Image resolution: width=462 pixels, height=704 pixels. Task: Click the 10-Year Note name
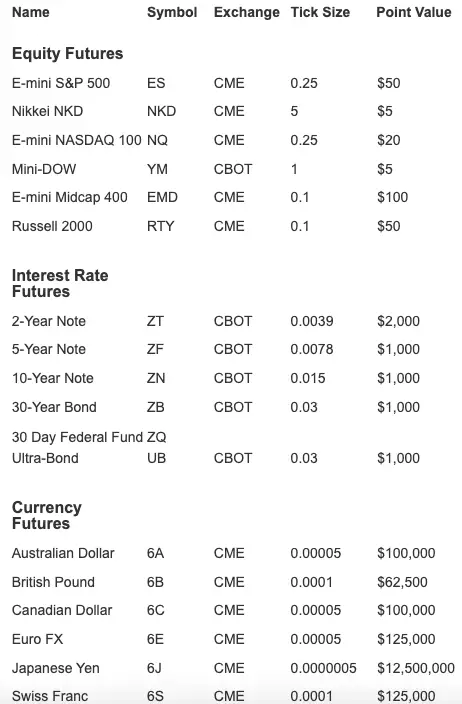[x=53, y=378]
